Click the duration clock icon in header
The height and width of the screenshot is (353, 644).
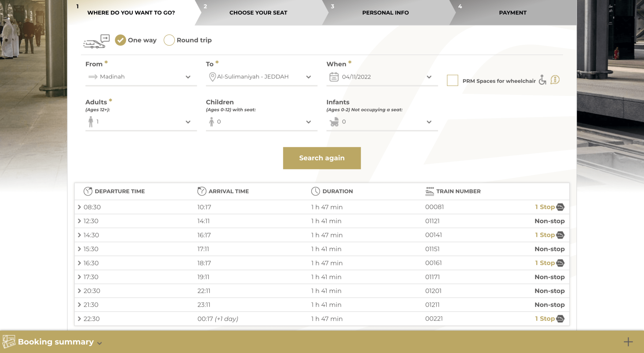click(315, 191)
